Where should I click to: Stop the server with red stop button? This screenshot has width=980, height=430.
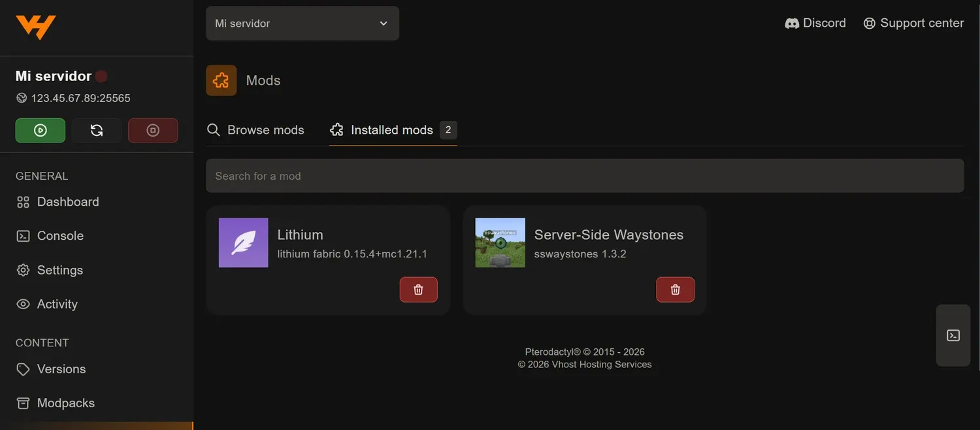click(153, 130)
